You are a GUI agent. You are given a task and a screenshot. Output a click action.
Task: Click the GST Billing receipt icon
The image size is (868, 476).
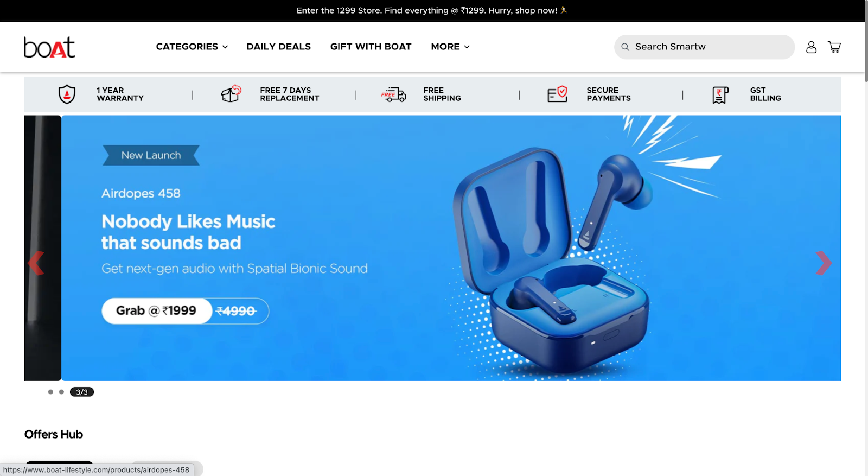tap(720, 95)
